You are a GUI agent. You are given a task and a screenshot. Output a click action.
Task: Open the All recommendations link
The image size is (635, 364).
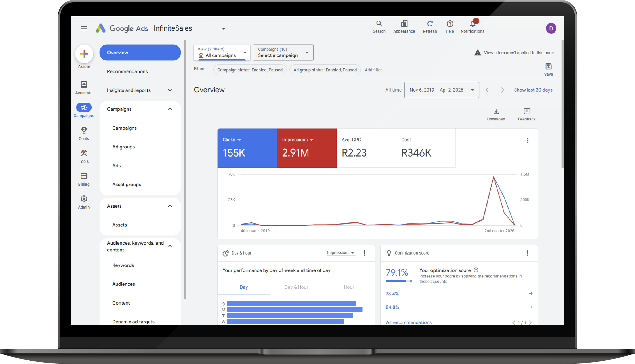(x=409, y=322)
